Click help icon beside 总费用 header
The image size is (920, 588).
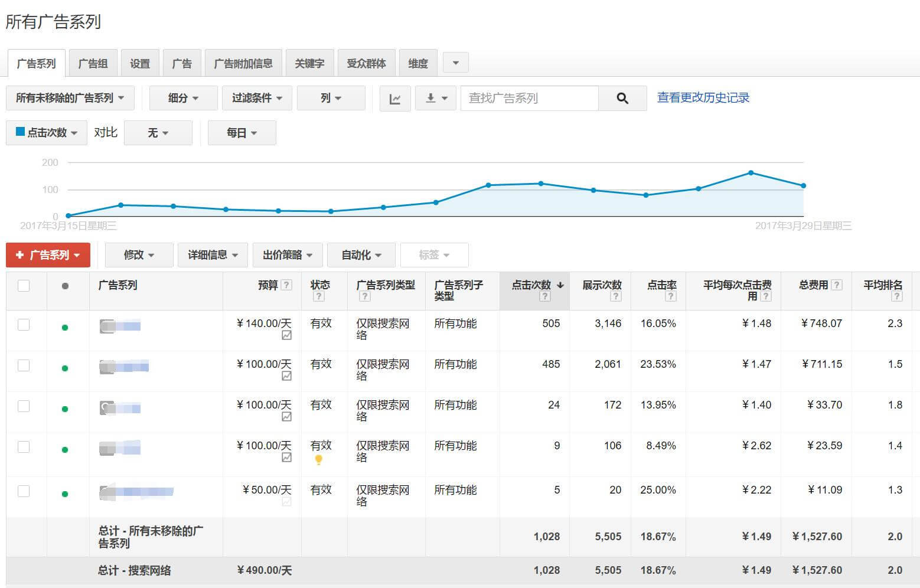click(837, 285)
